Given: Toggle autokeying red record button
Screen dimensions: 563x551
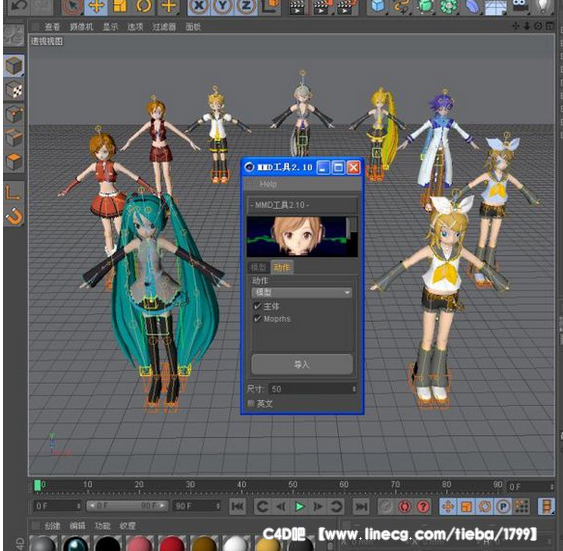Looking at the screenshot, I should (405, 506).
